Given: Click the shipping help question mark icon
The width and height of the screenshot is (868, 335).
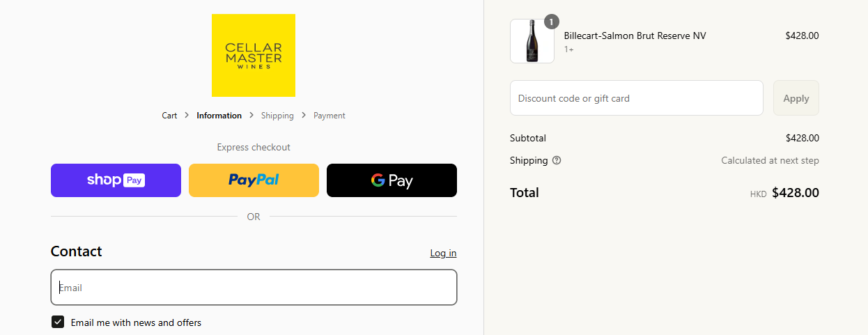Looking at the screenshot, I should [557, 160].
